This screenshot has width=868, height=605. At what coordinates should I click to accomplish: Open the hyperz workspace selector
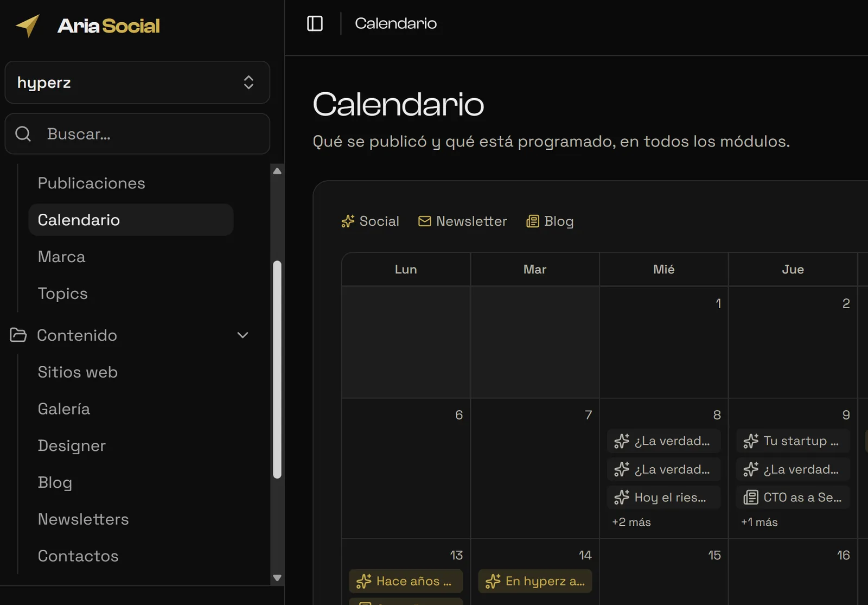pyautogui.click(x=137, y=82)
